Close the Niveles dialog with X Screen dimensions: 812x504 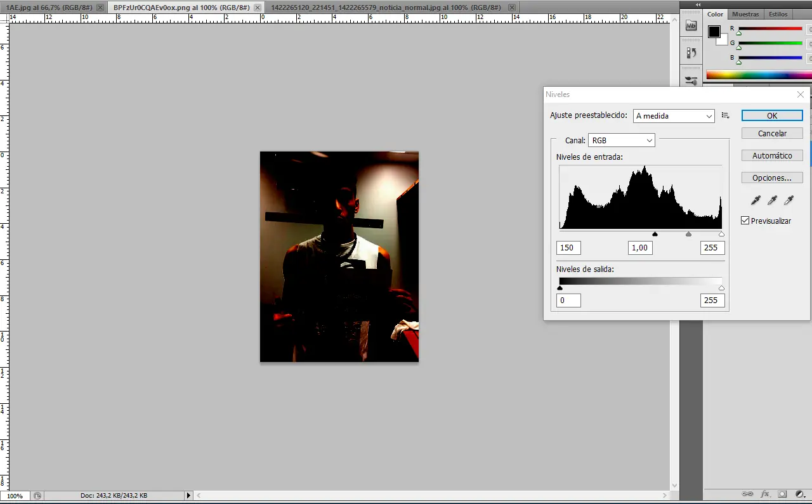[801, 94]
